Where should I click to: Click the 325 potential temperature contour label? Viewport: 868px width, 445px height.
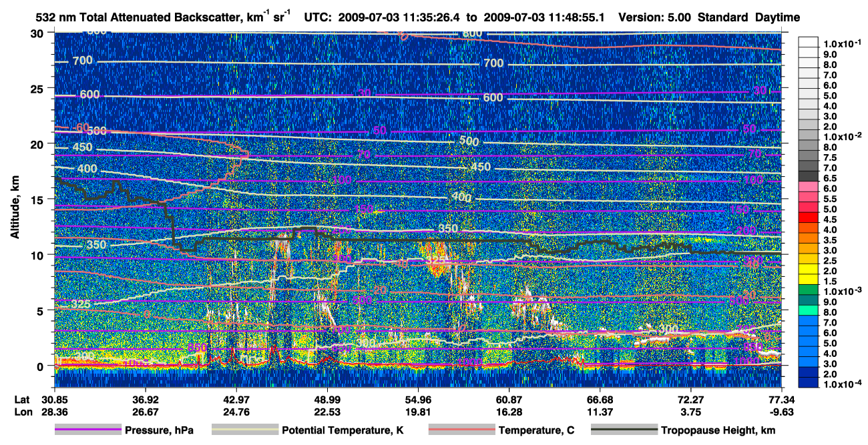click(80, 304)
